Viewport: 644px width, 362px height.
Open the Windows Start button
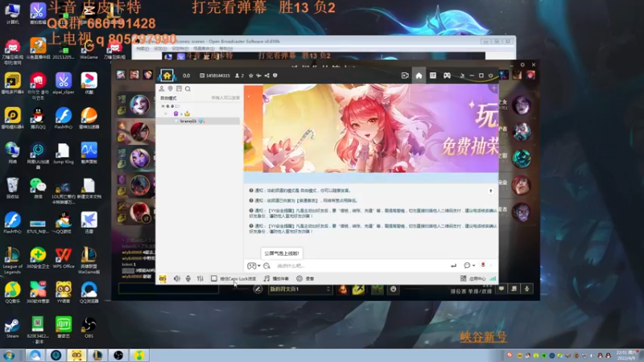coord(9,356)
